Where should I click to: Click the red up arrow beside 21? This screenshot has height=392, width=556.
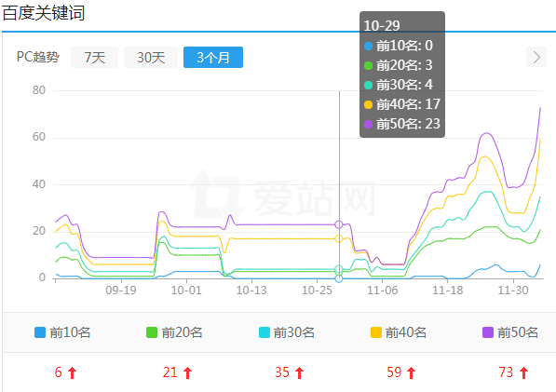click(187, 372)
